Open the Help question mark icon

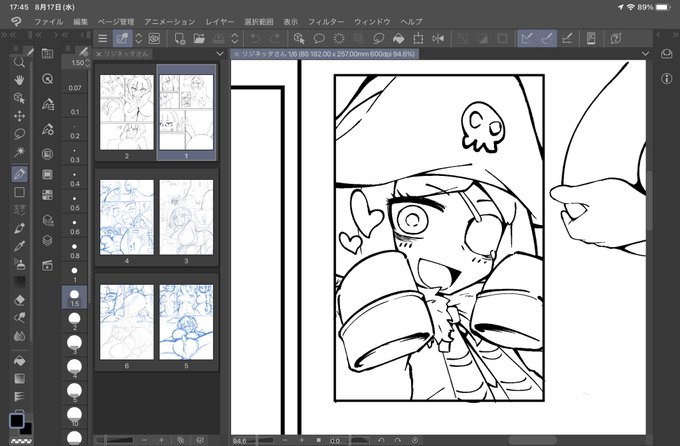pyautogui.click(x=615, y=39)
